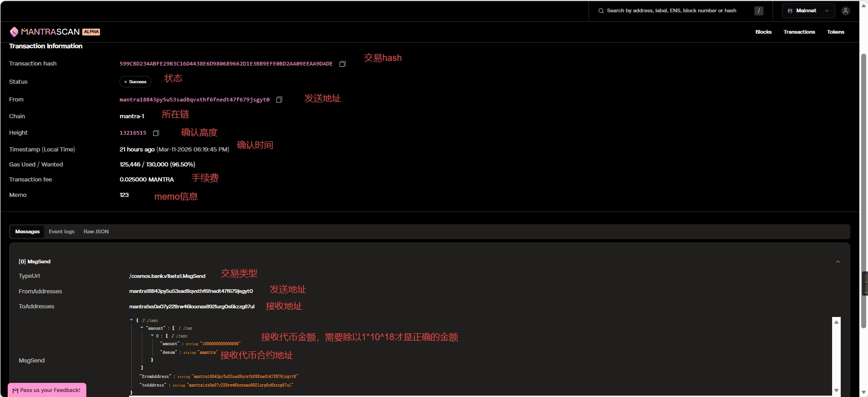Click the page scrollbar thumb
This screenshot has width=868, height=397.
click(864, 191)
